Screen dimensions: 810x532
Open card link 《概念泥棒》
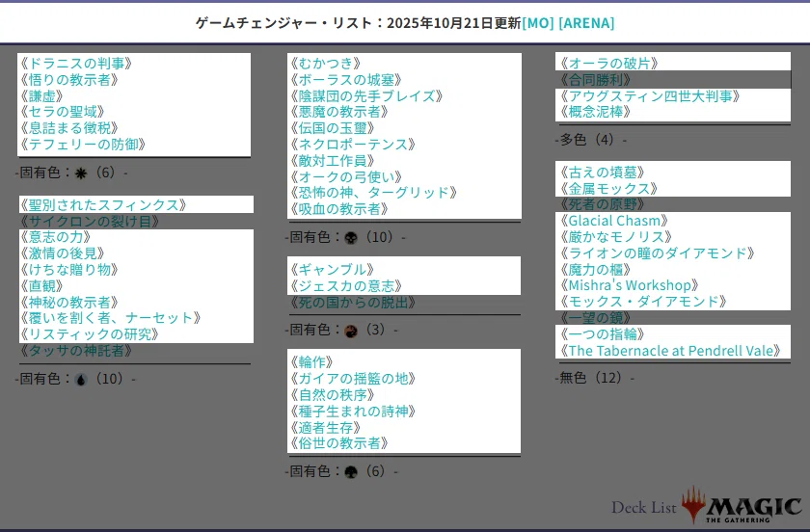click(x=596, y=112)
